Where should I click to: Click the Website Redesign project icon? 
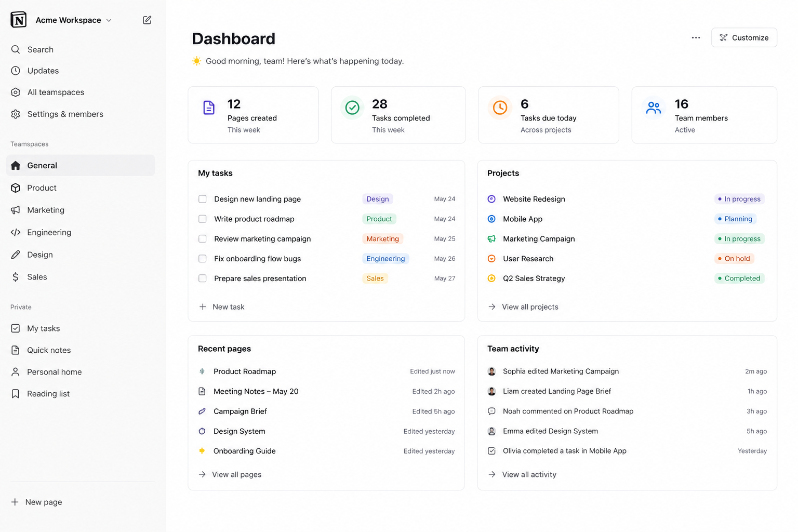point(491,199)
